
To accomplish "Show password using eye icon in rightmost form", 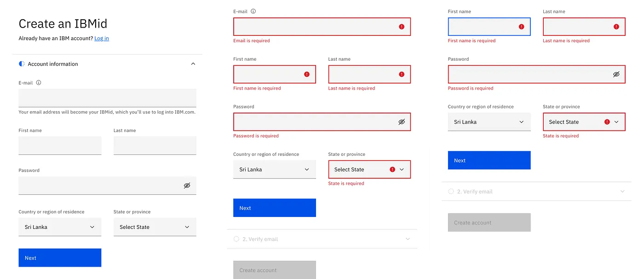I will [616, 74].
